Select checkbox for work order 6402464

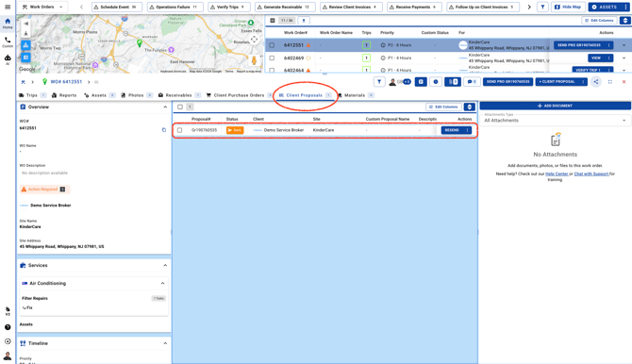click(272, 70)
